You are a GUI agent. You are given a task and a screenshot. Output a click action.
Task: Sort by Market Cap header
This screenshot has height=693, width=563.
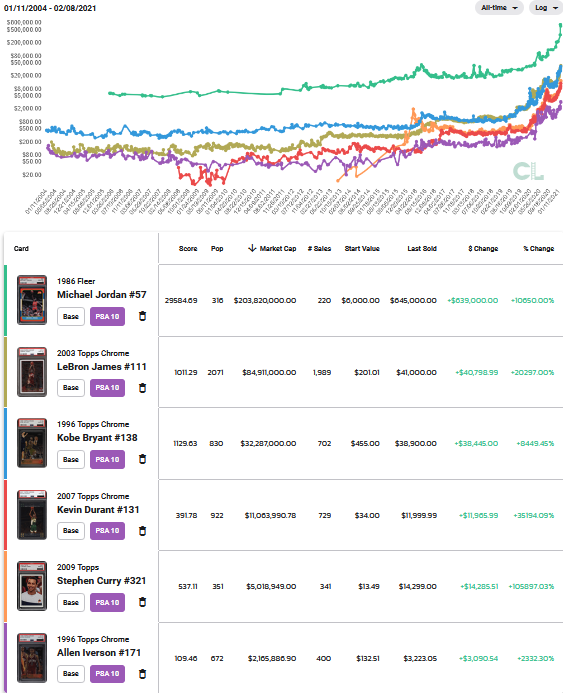tap(278, 248)
